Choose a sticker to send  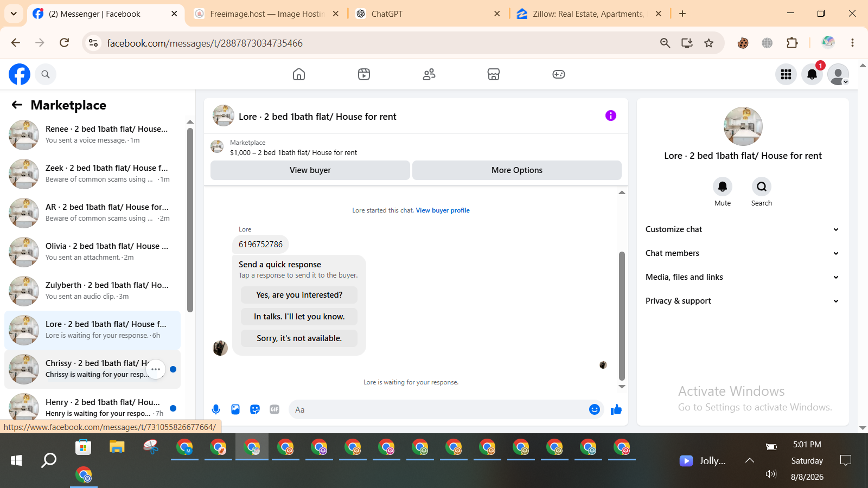tap(255, 409)
